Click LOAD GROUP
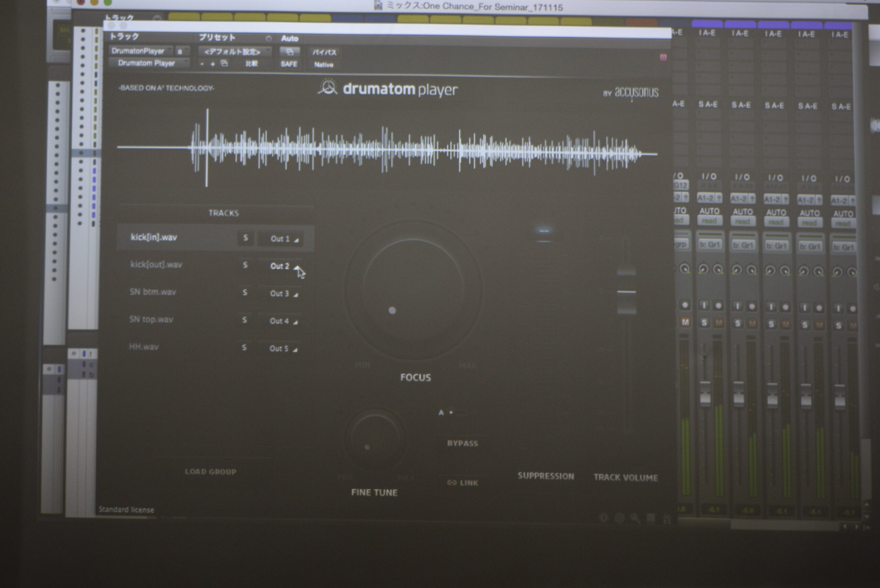 pos(210,472)
